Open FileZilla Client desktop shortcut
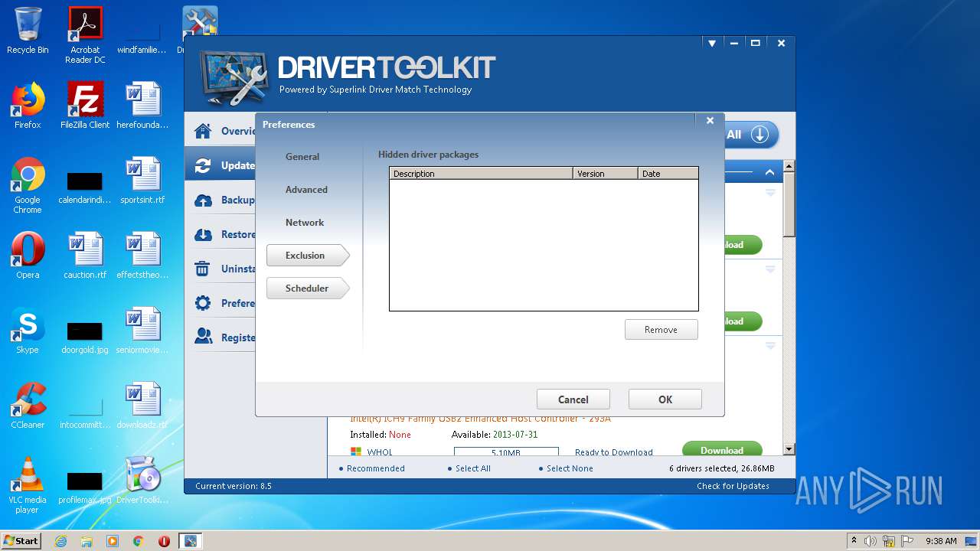The height and width of the screenshot is (551, 980). pos(85,106)
